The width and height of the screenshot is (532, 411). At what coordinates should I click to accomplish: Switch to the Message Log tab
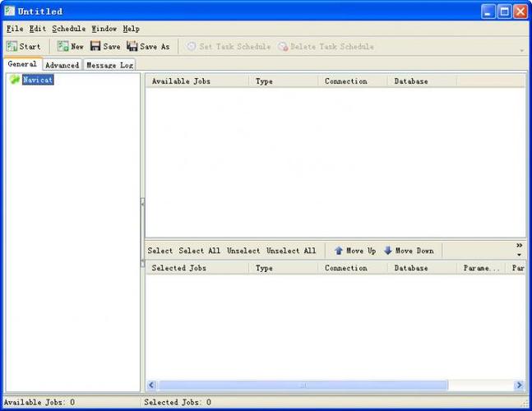point(109,65)
